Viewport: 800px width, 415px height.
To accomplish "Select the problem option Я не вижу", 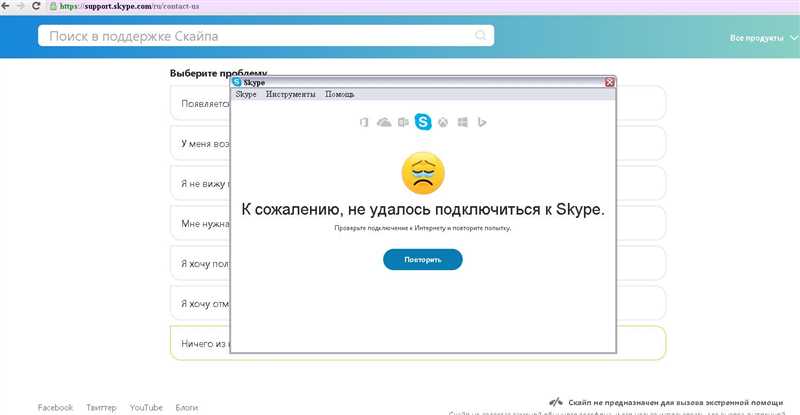I will point(201,183).
